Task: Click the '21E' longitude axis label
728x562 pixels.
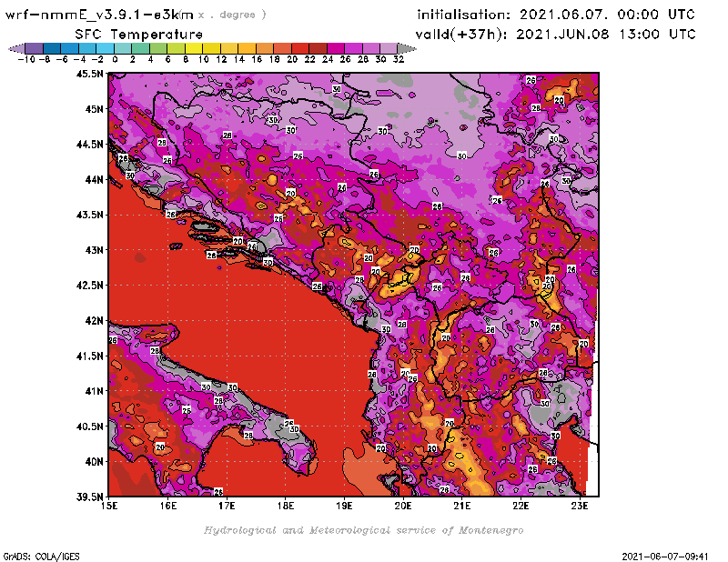Action: 462,506
